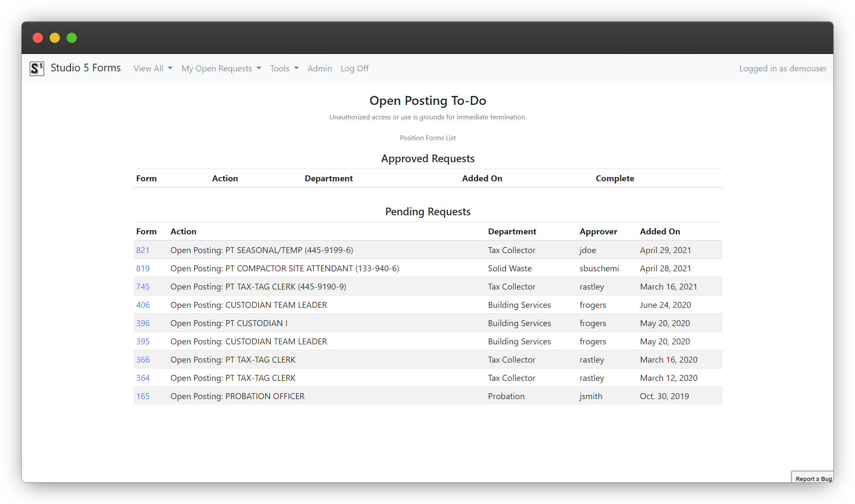Click the Solid Waste department cell
This screenshot has height=504, width=855.
[x=510, y=268]
